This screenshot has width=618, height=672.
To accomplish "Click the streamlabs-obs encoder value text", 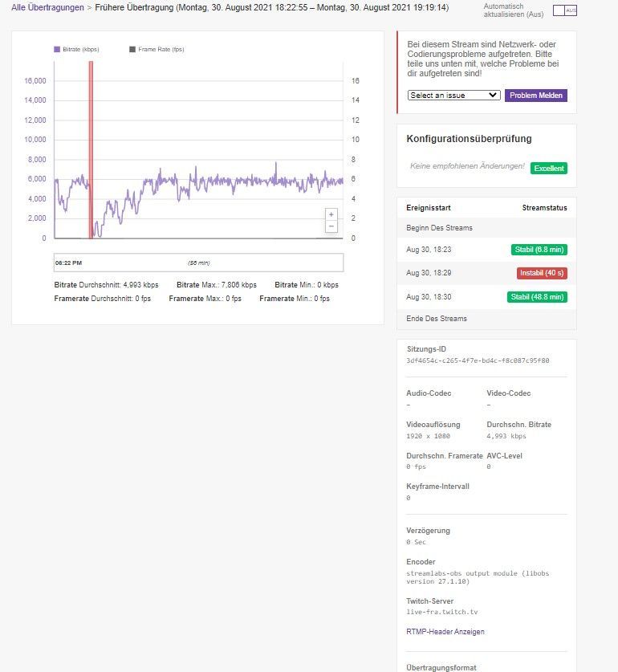I will (478, 576).
